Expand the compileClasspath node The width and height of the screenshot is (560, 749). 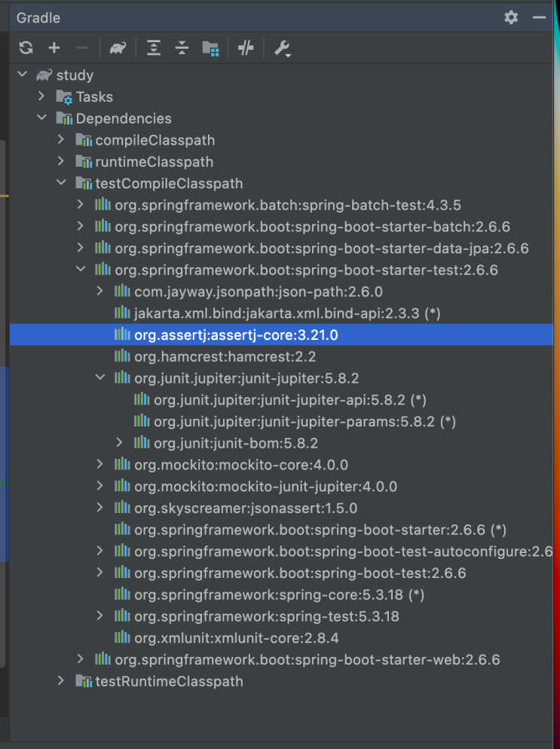tap(62, 140)
